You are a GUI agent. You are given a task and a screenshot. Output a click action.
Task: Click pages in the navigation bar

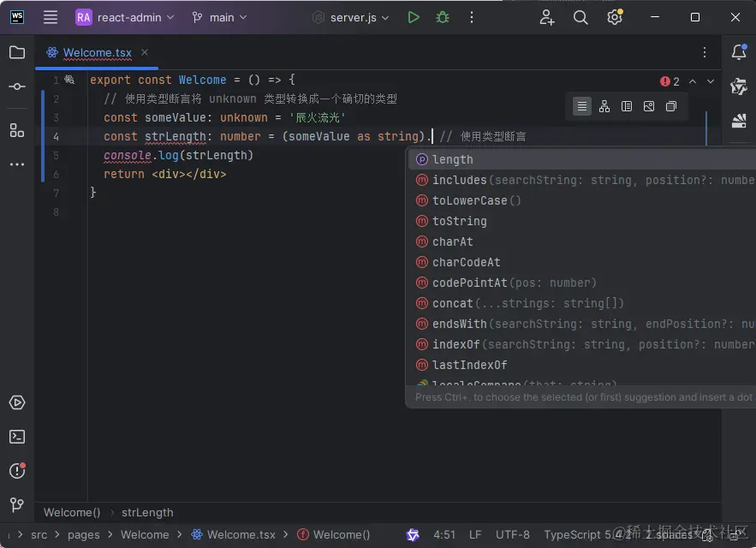coord(83,534)
